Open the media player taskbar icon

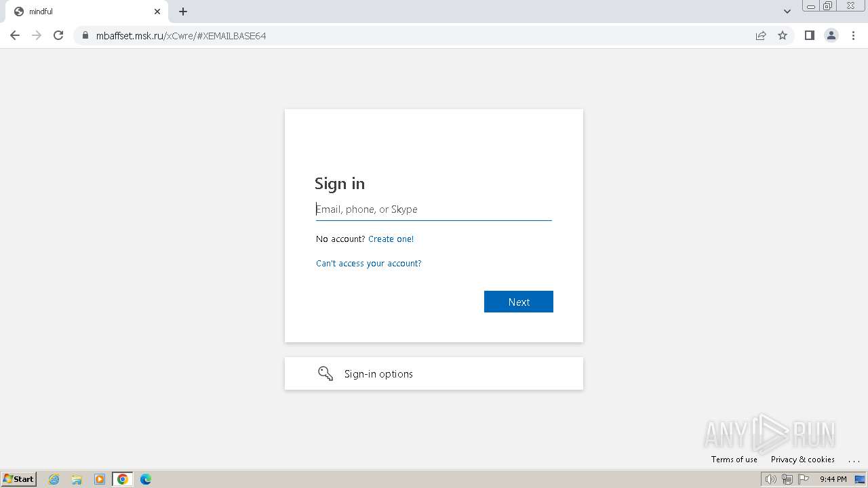point(100,479)
